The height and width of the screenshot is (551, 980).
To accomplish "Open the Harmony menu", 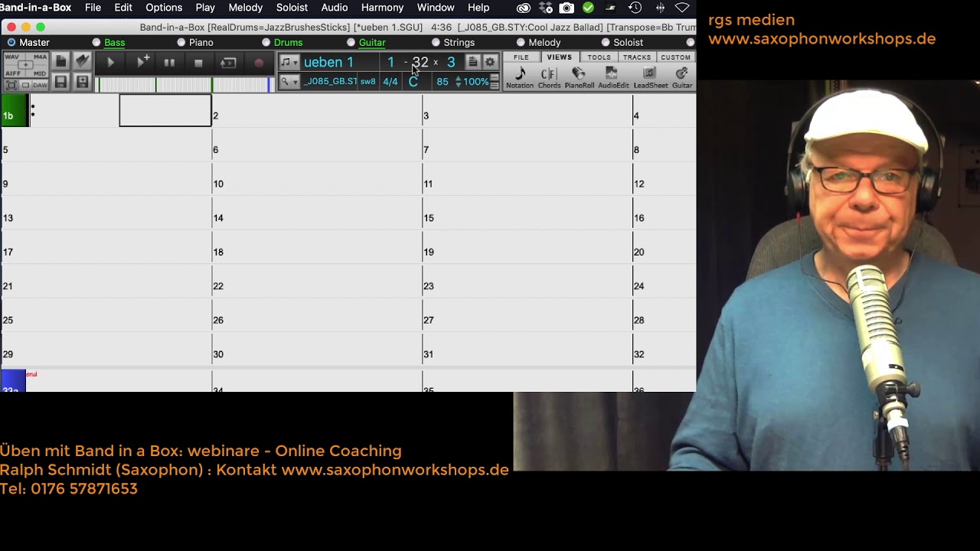I will pyautogui.click(x=382, y=8).
